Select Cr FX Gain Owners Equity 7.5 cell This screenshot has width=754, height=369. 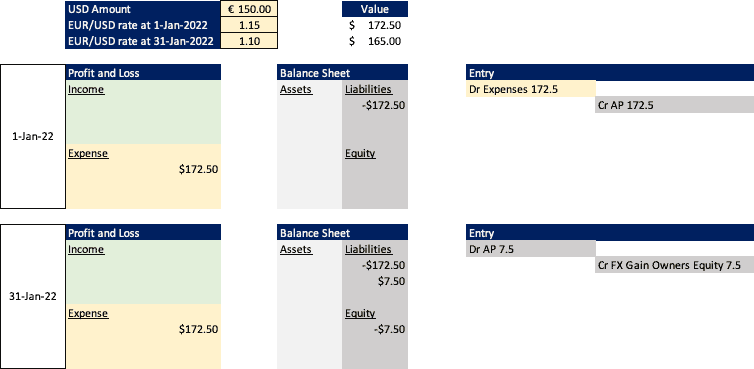click(674, 265)
